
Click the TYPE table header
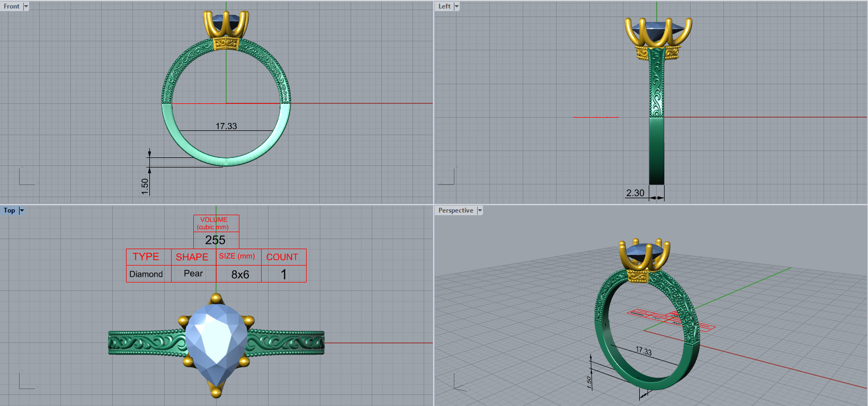tap(146, 257)
